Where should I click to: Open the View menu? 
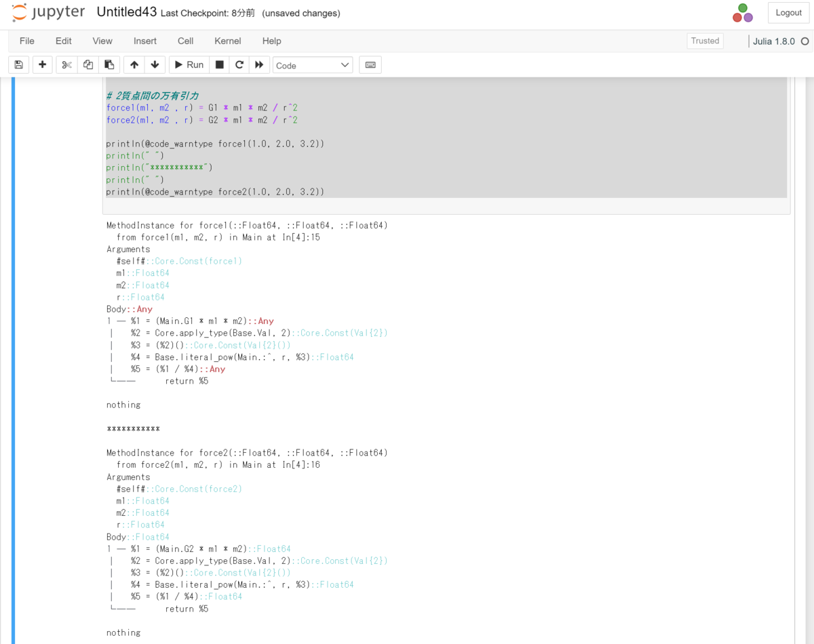pos(102,41)
